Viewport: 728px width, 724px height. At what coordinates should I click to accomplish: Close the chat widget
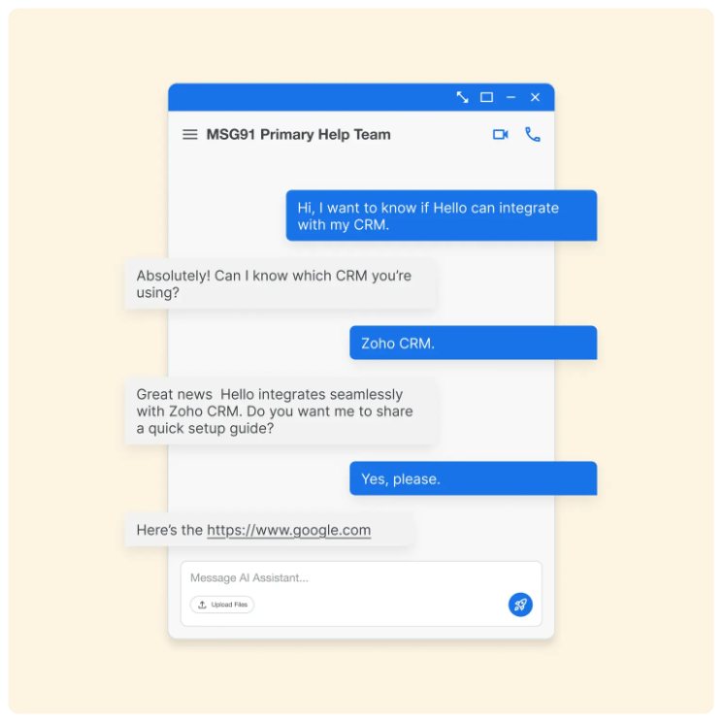click(535, 97)
